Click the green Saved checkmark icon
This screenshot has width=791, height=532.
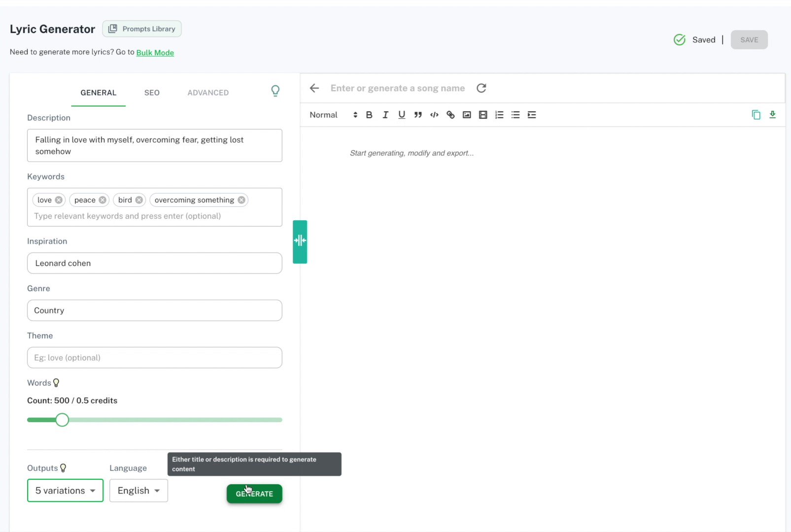(x=680, y=40)
